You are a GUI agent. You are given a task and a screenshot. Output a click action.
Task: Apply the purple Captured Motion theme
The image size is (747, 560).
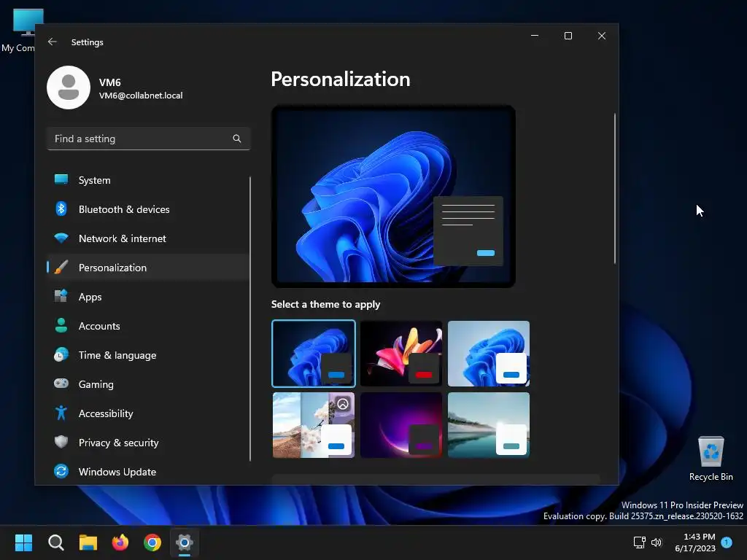pos(401,425)
